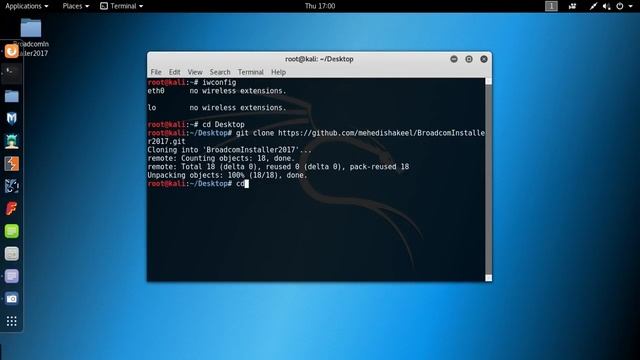Open the File menu in terminal
This screenshot has width=640, height=360.
(x=156, y=72)
